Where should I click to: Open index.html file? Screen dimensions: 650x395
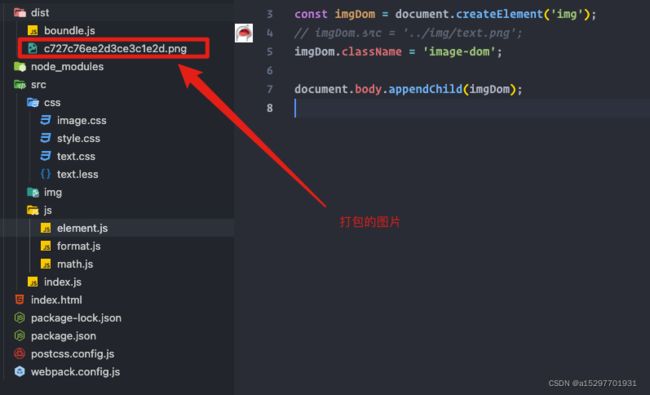pos(56,300)
